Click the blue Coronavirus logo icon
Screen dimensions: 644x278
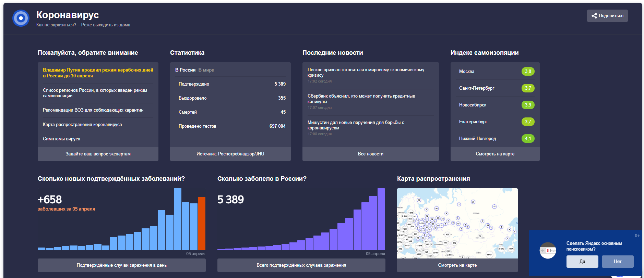pos(21,18)
